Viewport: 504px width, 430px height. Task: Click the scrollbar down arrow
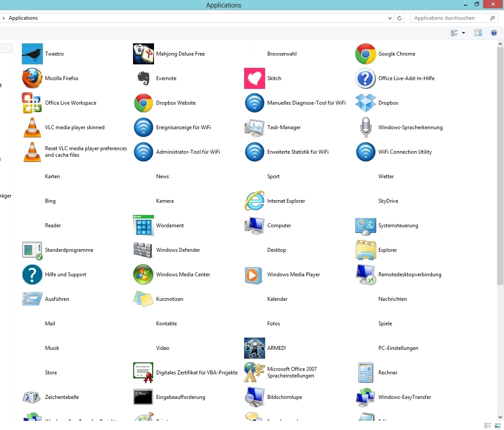[500, 417]
